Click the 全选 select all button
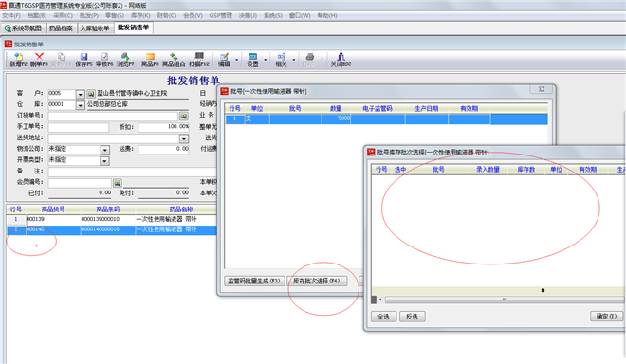 point(384,317)
